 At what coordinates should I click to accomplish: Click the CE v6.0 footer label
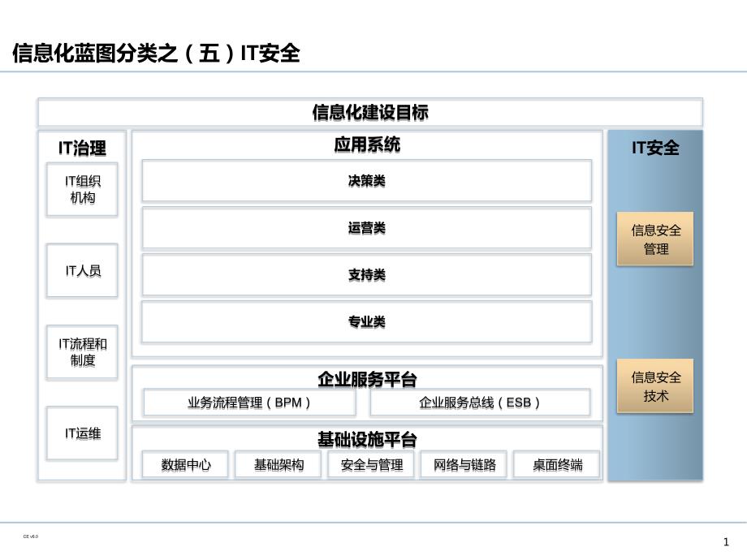tap(31, 536)
